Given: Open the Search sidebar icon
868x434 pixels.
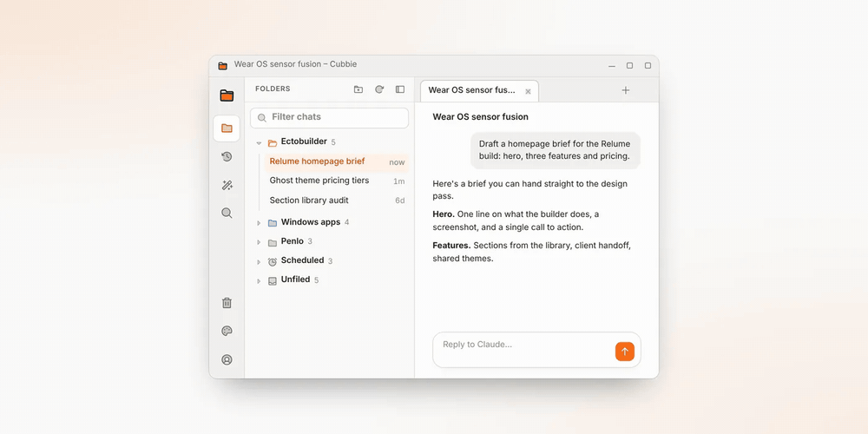Looking at the screenshot, I should click(x=227, y=214).
